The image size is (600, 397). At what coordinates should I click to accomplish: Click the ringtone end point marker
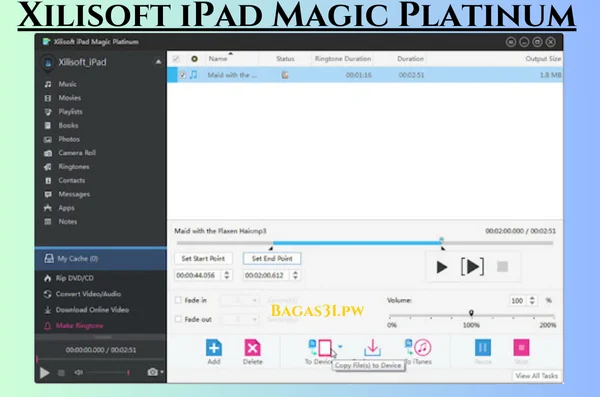(x=443, y=248)
